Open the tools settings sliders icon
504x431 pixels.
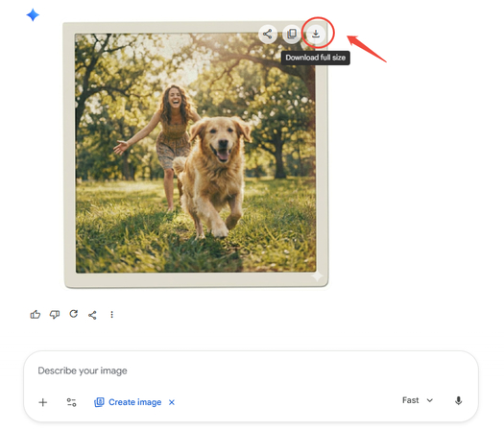(71, 402)
